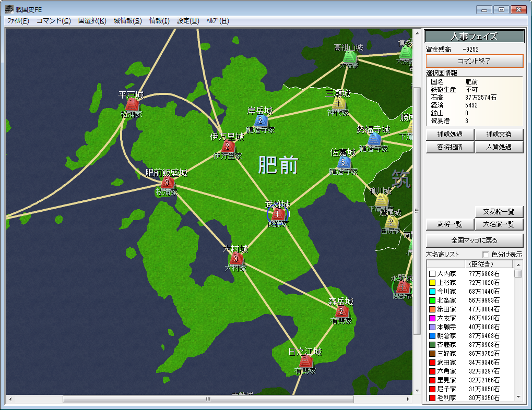Open the 武将一覧 list button
Image resolution: width=532 pixels, height=410 pixels.
pyautogui.click(x=450, y=224)
